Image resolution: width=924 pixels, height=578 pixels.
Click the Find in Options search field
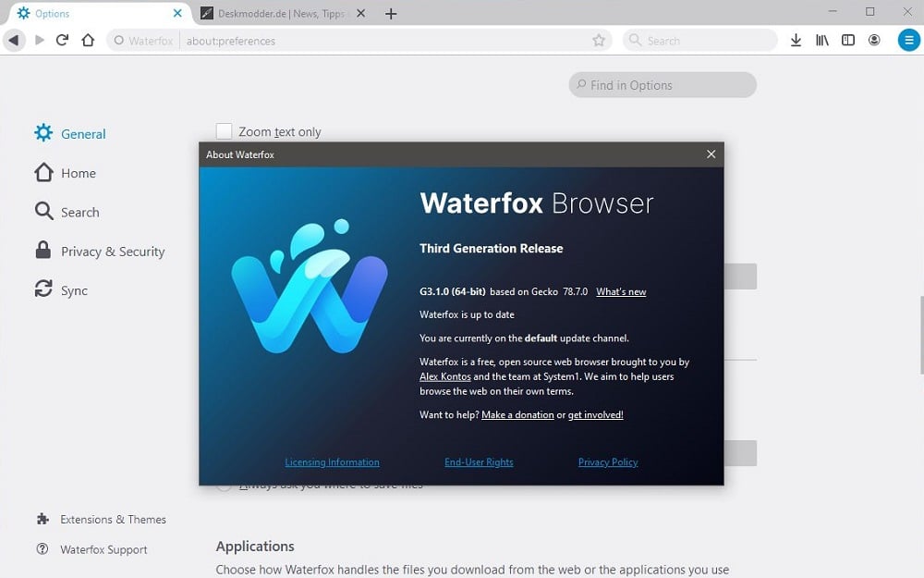(x=663, y=85)
